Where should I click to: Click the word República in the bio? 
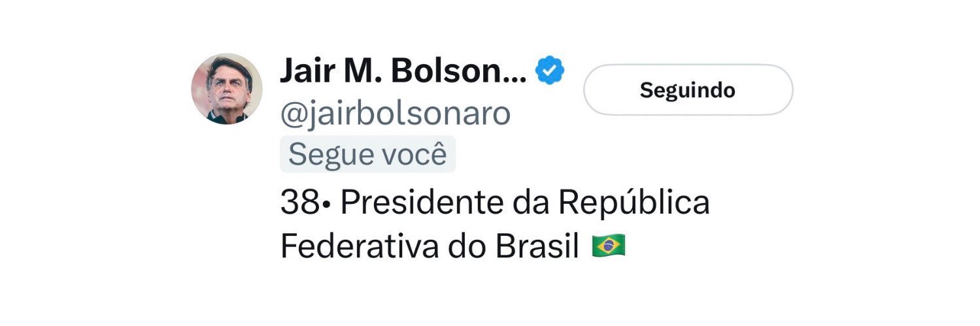click(634, 204)
